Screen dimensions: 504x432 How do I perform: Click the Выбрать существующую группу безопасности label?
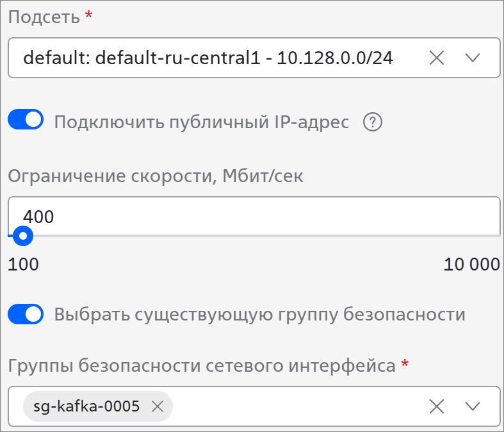pos(260,314)
